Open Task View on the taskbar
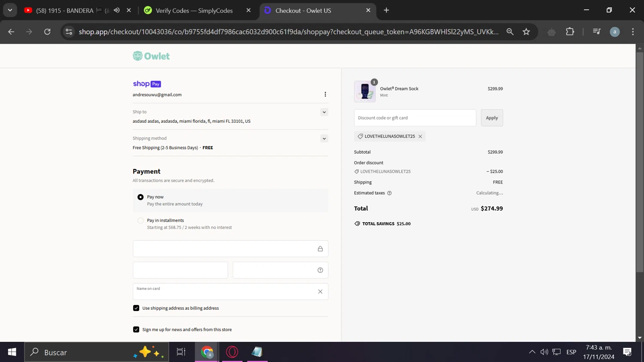644x362 pixels. pyautogui.click(x=181, y=352)
